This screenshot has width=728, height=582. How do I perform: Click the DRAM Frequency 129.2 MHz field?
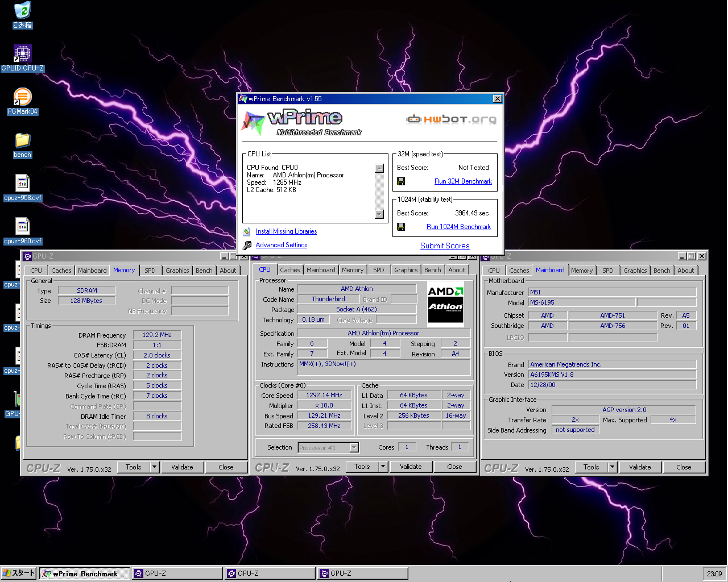[157, 335]
